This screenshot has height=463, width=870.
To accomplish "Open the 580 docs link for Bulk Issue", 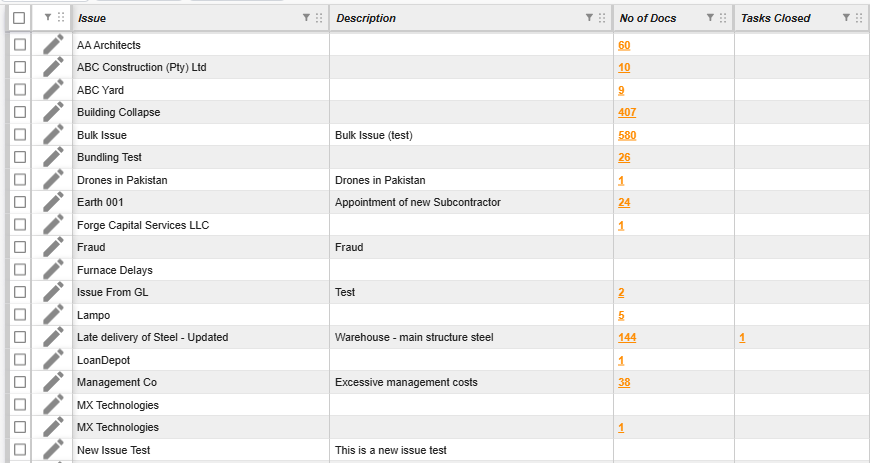I will 627,135.
